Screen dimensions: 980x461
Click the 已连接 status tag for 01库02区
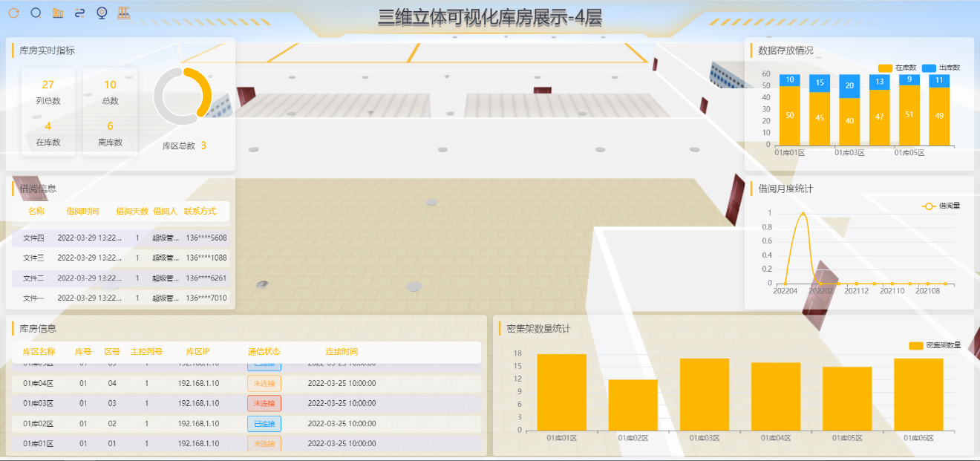click(264, 424)
